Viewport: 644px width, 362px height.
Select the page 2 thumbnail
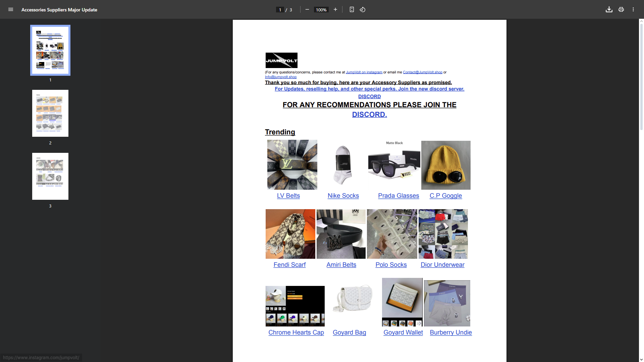(x=50, y=113)
